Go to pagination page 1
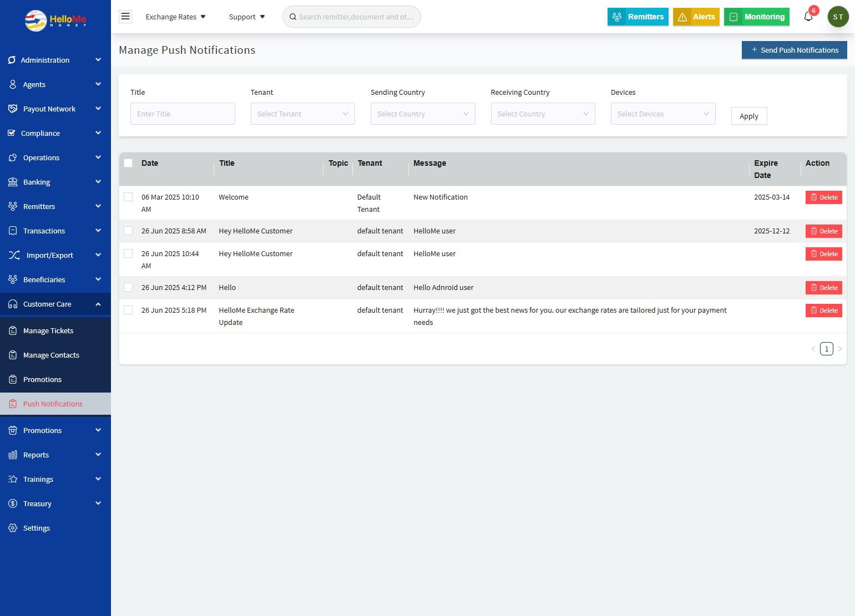The image size is (855, 616). point(827,349)
